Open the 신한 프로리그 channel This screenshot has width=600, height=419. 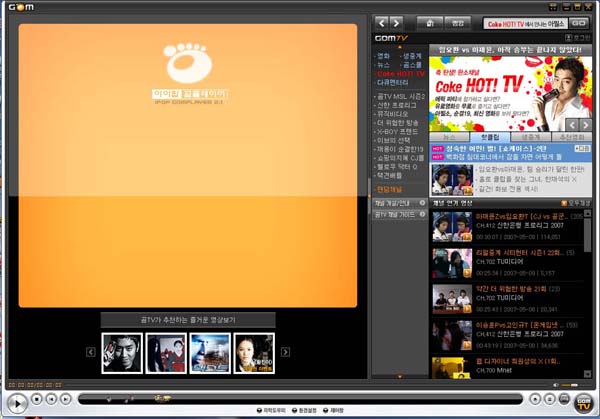pyautogui.click(x=396, y=105)
